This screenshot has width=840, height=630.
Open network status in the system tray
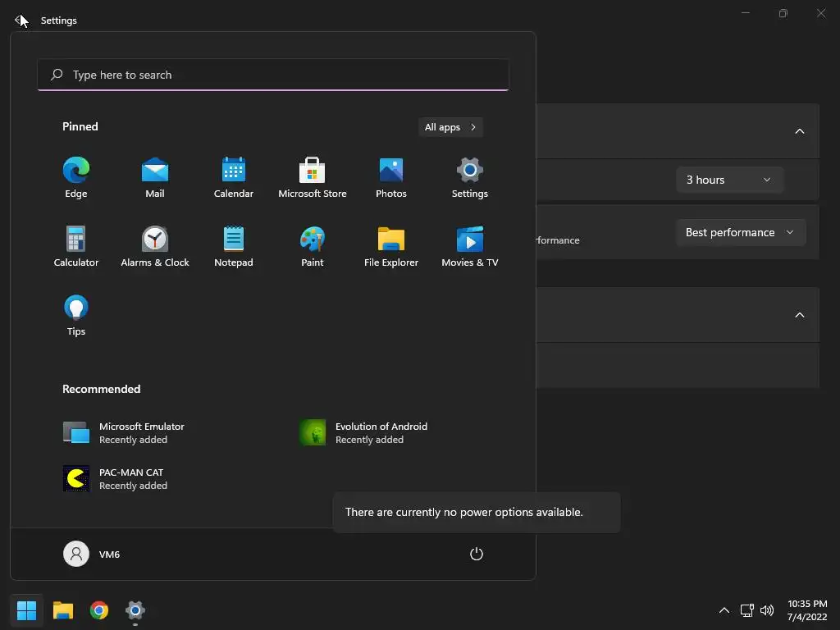pos(746,610)
